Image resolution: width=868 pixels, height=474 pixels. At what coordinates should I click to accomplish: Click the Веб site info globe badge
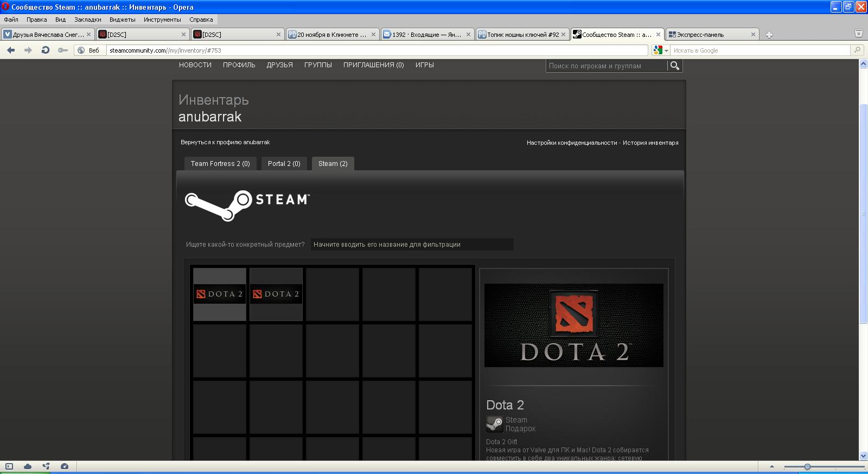tap(89, 50)
